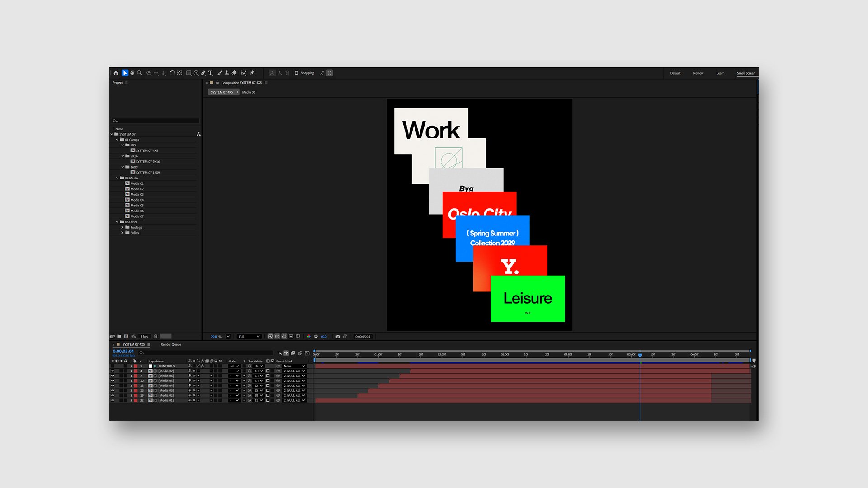Click the Media 06 viewer breadcrumb
The image size is (868, 488).
[x=249, y=92]
